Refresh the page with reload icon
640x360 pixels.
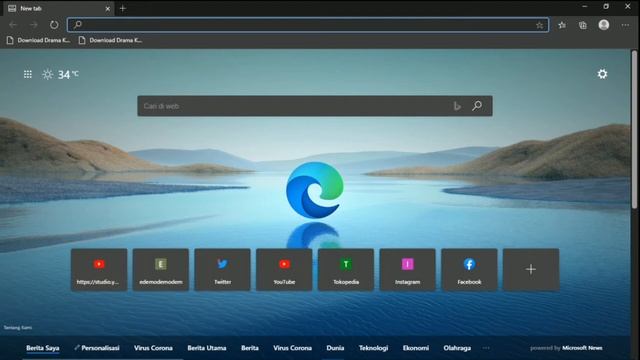coord(54,25)
